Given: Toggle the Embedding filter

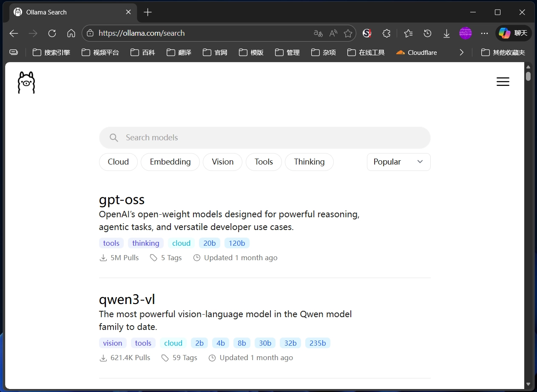Looking at the screenshot, I should point(170,162).
